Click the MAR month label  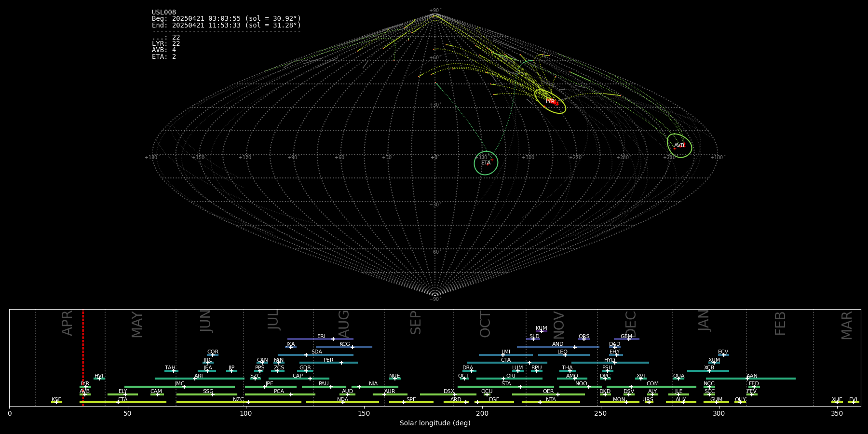point(846,325)
